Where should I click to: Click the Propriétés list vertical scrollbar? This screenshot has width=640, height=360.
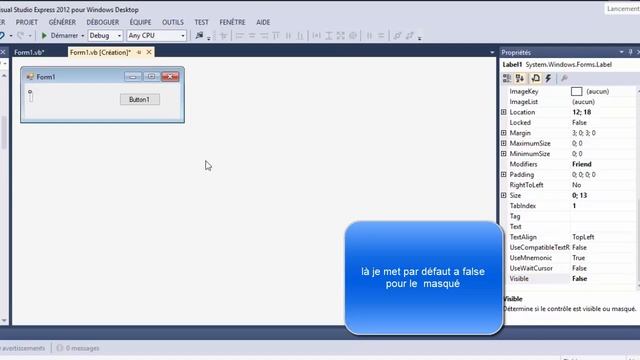tap(638, 188)
